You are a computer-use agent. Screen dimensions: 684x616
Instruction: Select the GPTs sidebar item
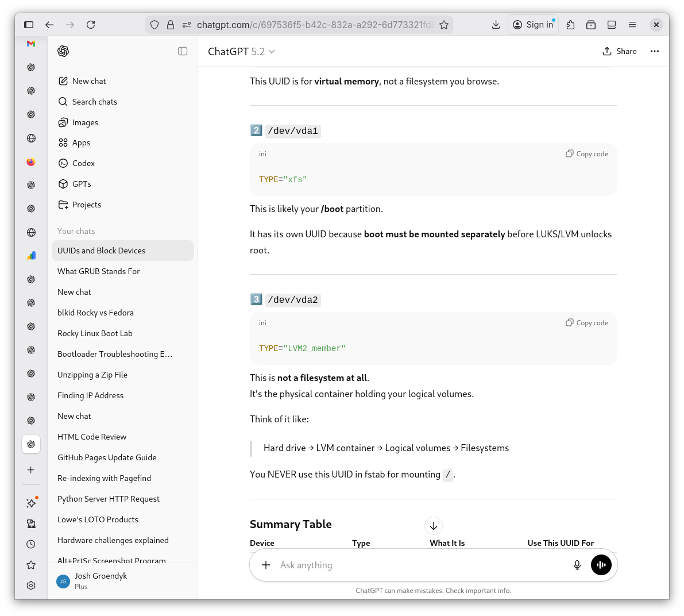[82, 184]
